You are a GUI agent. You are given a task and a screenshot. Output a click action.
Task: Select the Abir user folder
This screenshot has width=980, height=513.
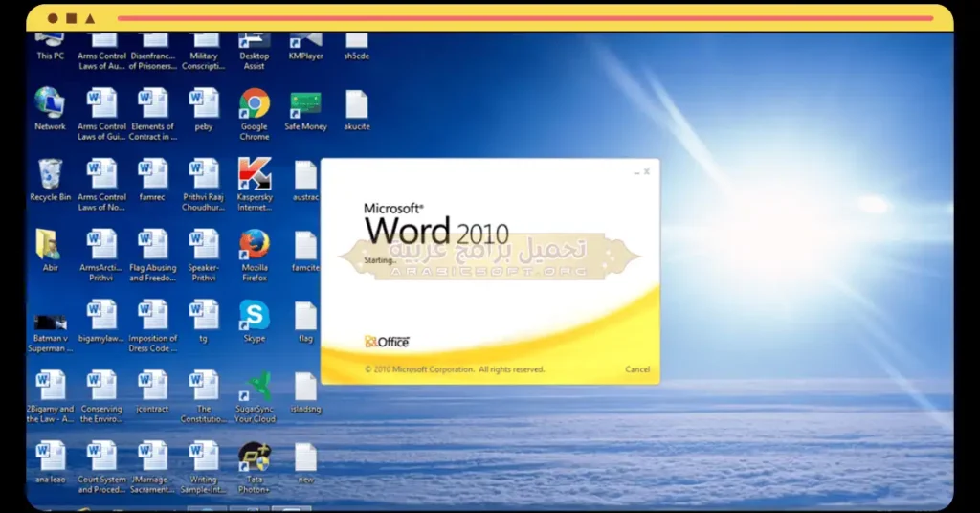coord(50,245)
